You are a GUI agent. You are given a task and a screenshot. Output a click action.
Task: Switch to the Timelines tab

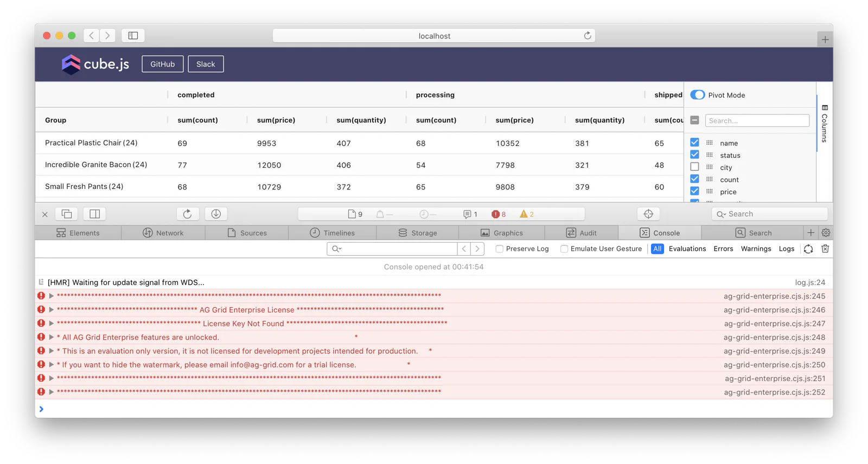click(332, 233)
